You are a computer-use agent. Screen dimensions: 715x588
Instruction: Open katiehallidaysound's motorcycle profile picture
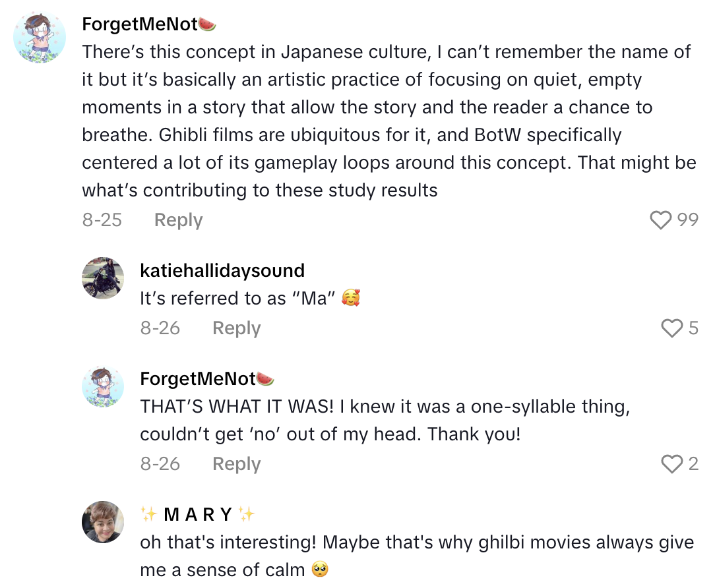(103, 278)
